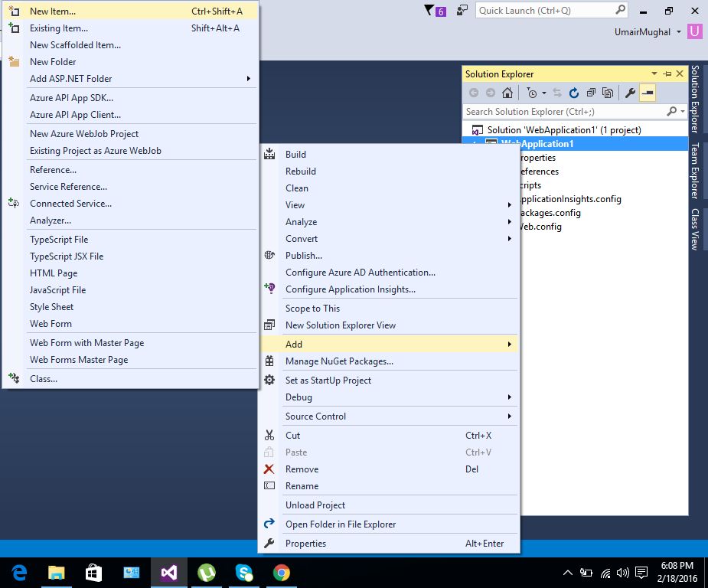Open the Class View vertical tab
Viewport: 708px width, 588px height.
click(x=695, y=230)
